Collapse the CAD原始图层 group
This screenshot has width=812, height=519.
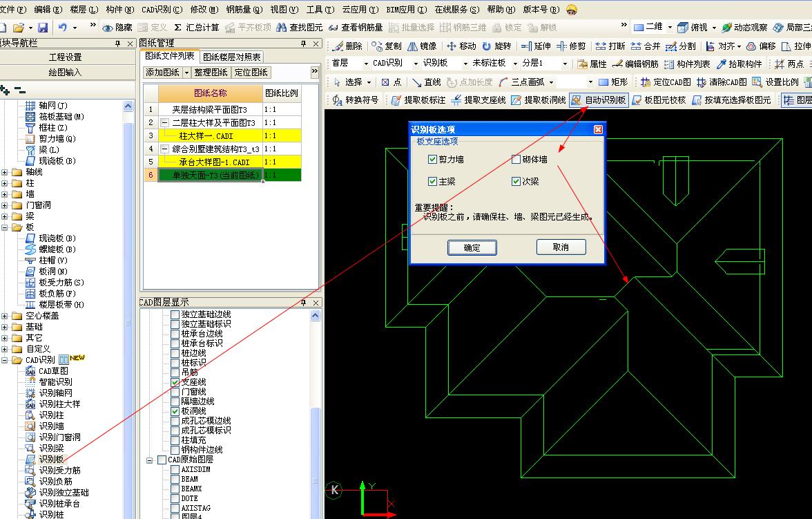pyautogui.click(x=150, y=460)
